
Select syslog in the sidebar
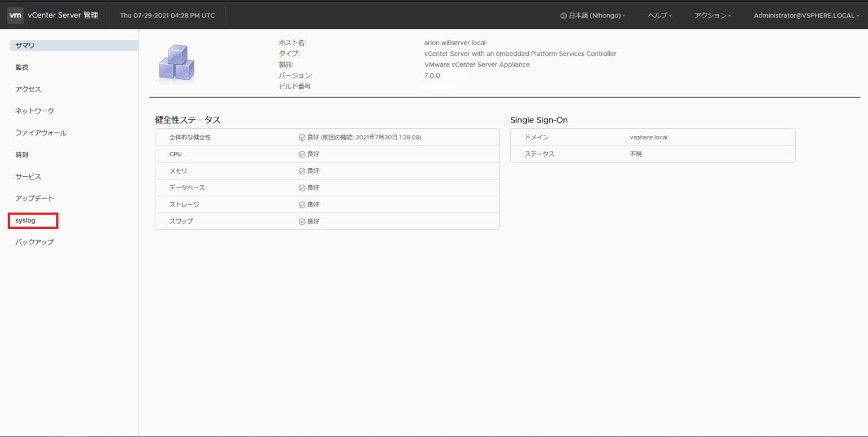[x=25, y=220]
